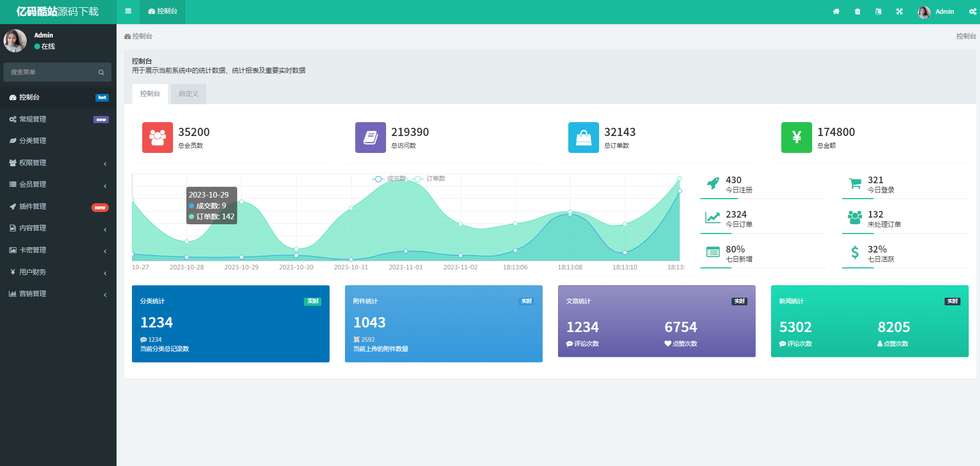Viewport: 980px width, 466px height.
Task: Click the search magnifier icon in sidebar
Action: pyautogui.click(x=101, y=72)
